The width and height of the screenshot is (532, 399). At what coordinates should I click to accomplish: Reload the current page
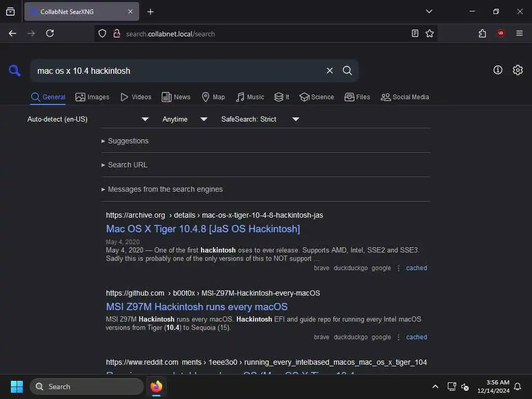click(x=50, y=33)
